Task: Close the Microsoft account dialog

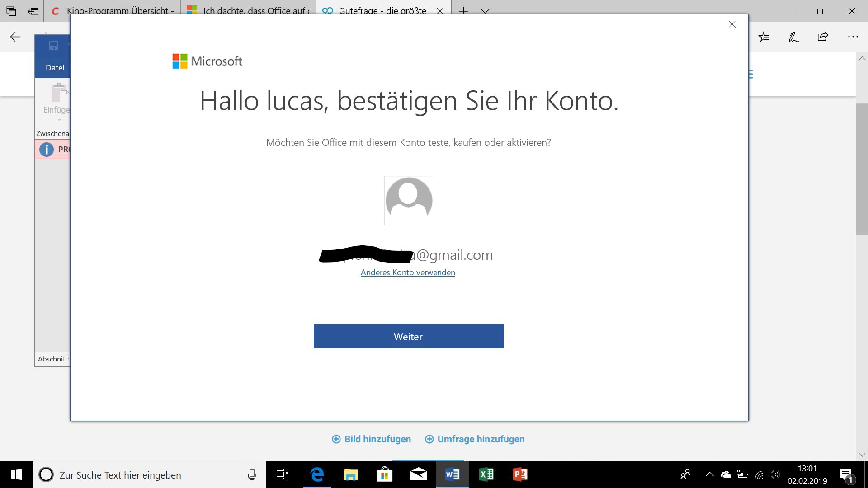Action: click(732, 24)
